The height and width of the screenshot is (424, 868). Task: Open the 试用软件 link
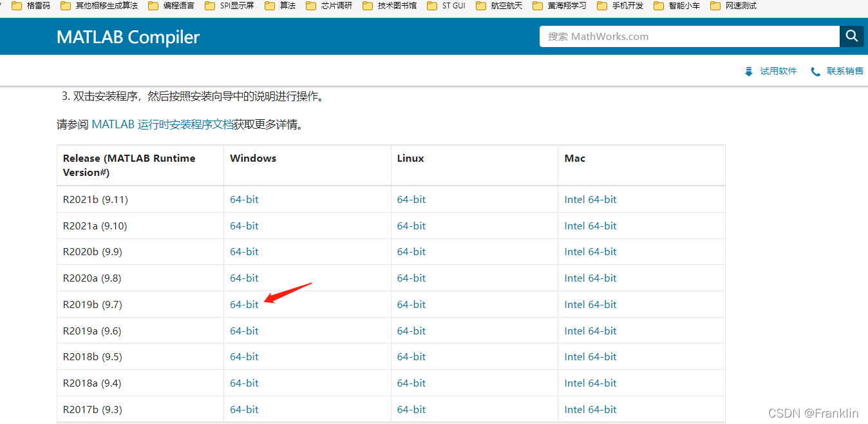pyautogui.click(x=778, y=72)
